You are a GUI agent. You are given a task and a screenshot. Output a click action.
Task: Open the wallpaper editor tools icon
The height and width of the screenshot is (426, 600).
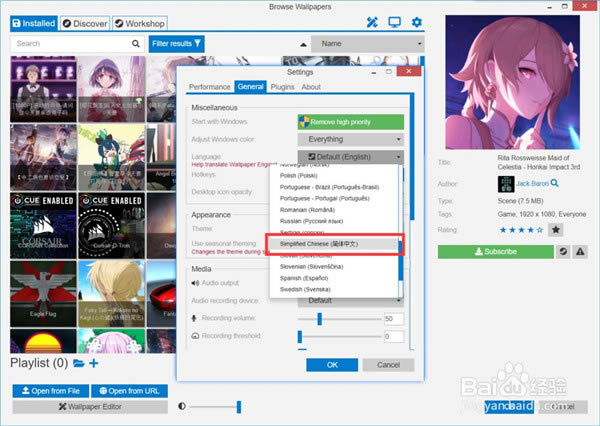coord(372,23)
